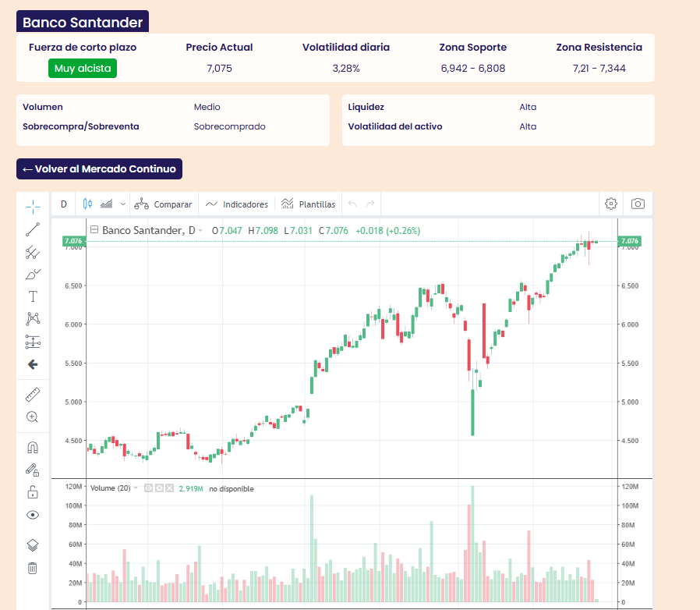Open the Plantillas menu
This screenshot has height=610, width=700.
click(x=309, y=204)
